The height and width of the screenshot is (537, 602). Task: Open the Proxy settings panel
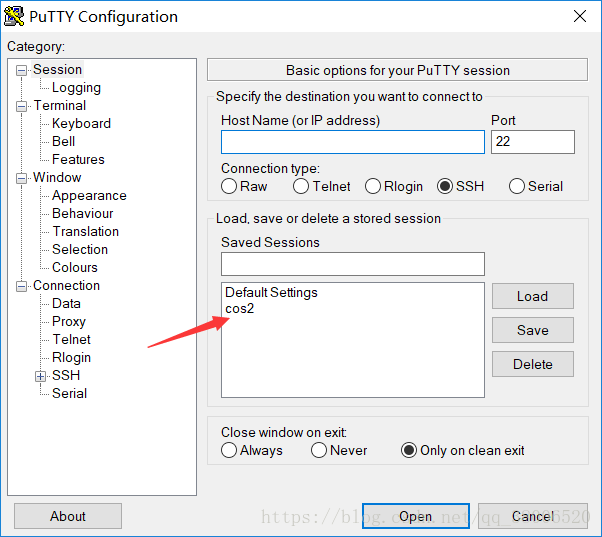[x=69, y=322]
